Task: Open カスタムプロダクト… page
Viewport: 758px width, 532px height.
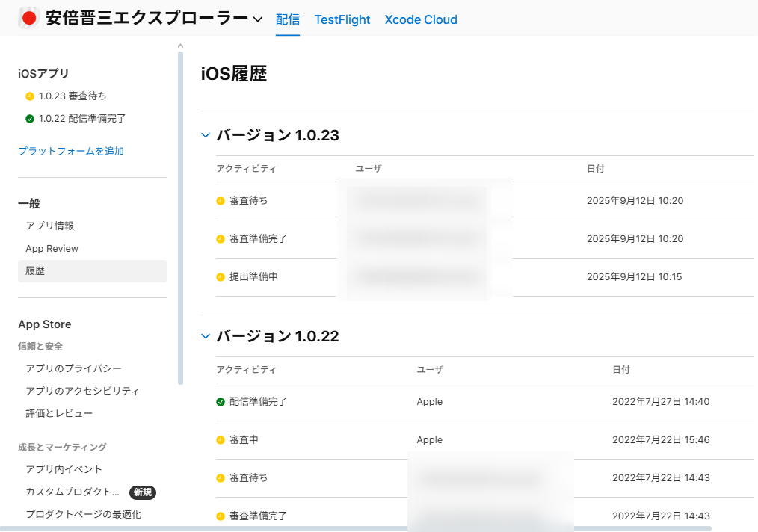Action: coord(73,492)
